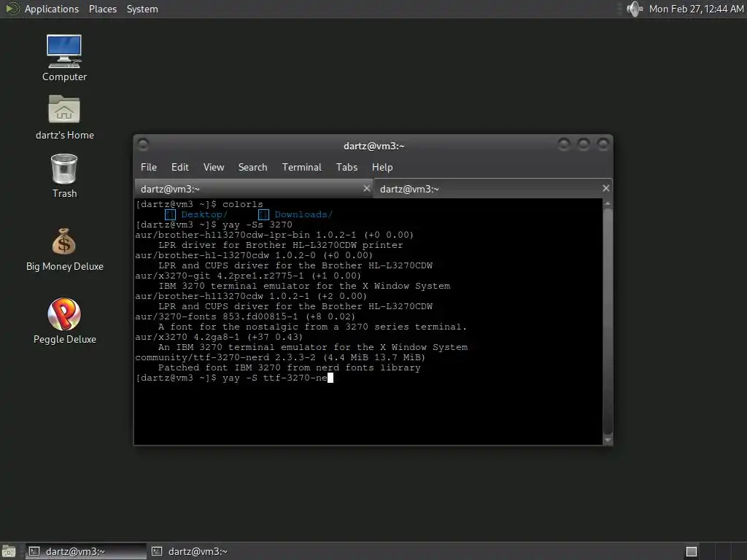Click the text LPR driver for Brother HL-L3270CDW printer

click(x=281, y=245)
